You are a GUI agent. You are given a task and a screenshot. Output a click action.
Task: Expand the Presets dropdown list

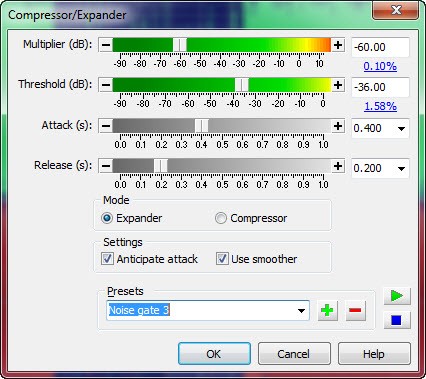[x=301, y=311]
